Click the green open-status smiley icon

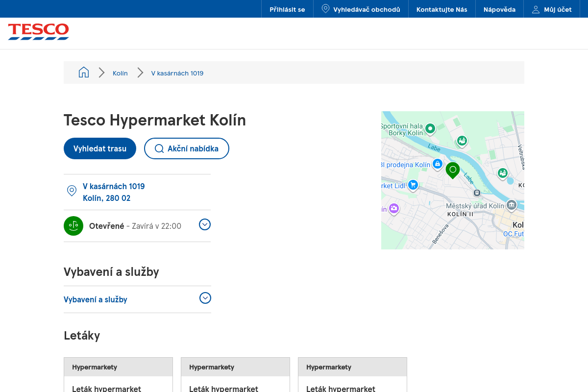click(73, 226)
